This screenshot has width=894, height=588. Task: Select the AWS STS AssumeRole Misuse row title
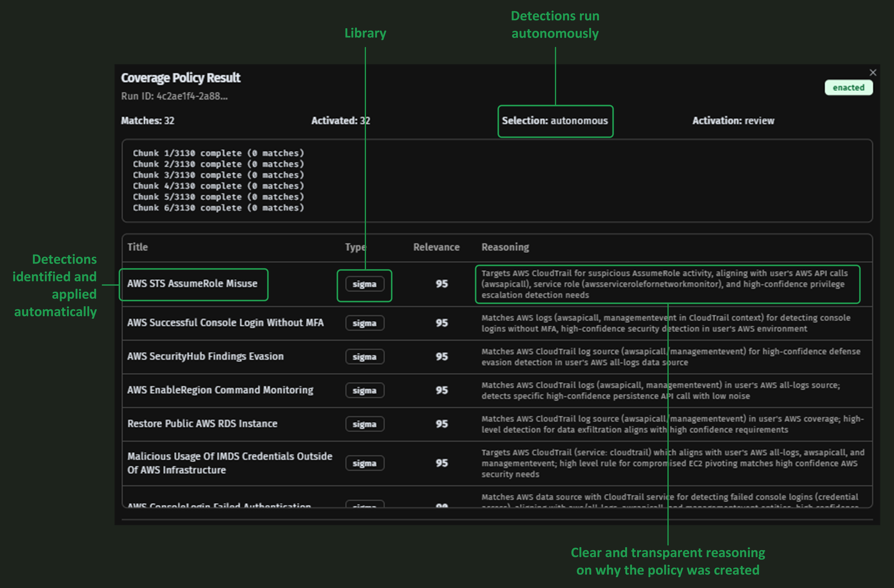tap(192, 284)
